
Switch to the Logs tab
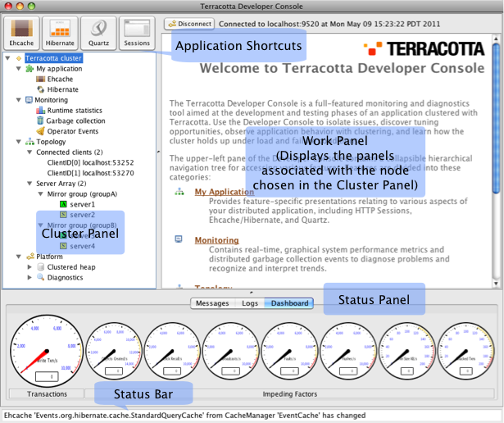tap(250, 303)
